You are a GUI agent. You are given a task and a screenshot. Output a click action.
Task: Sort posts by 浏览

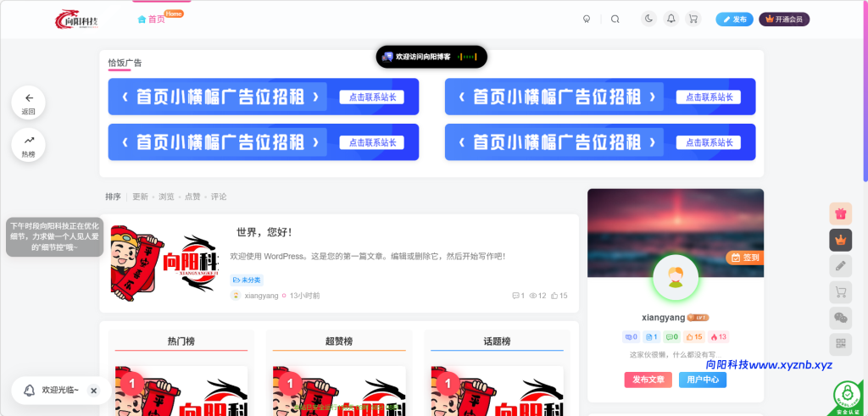[x=166, y=197]
